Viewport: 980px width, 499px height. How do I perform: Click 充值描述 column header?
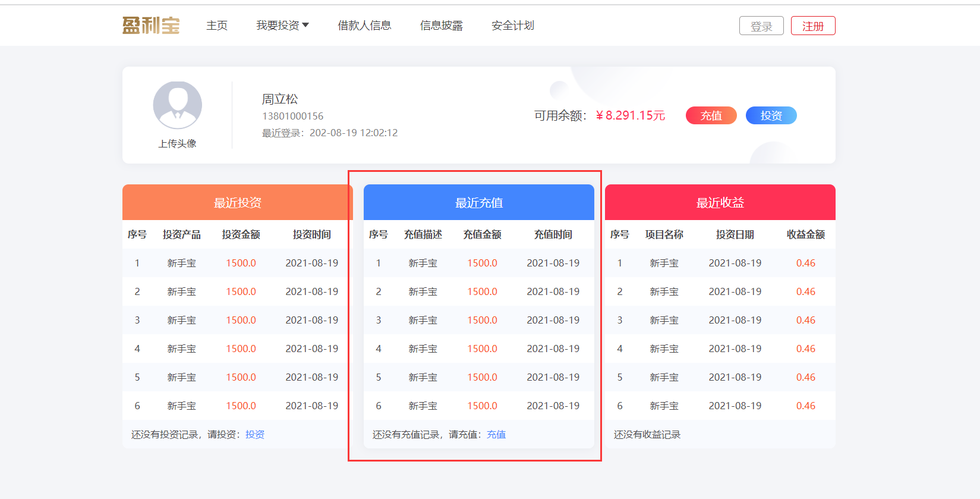click(423, 234)
